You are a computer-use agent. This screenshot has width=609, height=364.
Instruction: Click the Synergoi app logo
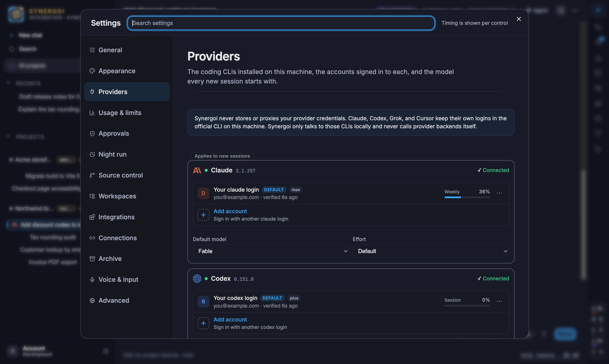tap(16, 14)
